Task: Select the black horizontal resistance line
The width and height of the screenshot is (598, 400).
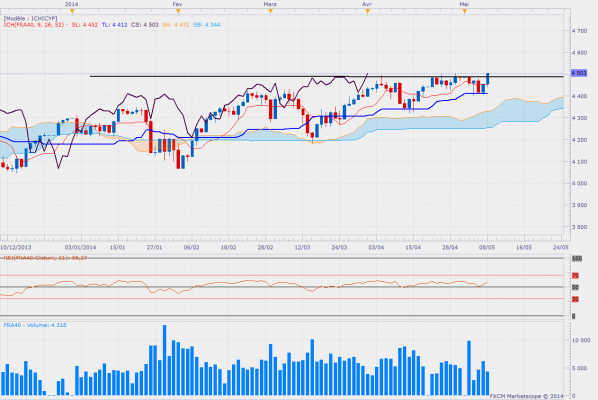Action: point(326,77)
